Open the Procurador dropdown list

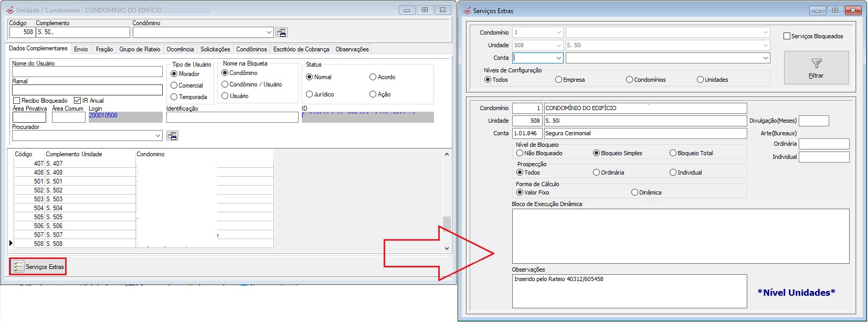[x=158, y=136]
